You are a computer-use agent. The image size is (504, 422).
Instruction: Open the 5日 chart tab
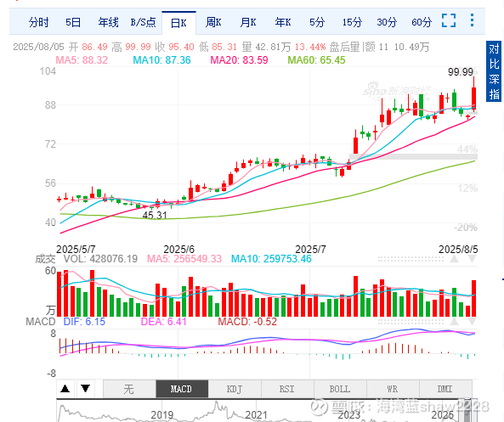click(73, 22)
